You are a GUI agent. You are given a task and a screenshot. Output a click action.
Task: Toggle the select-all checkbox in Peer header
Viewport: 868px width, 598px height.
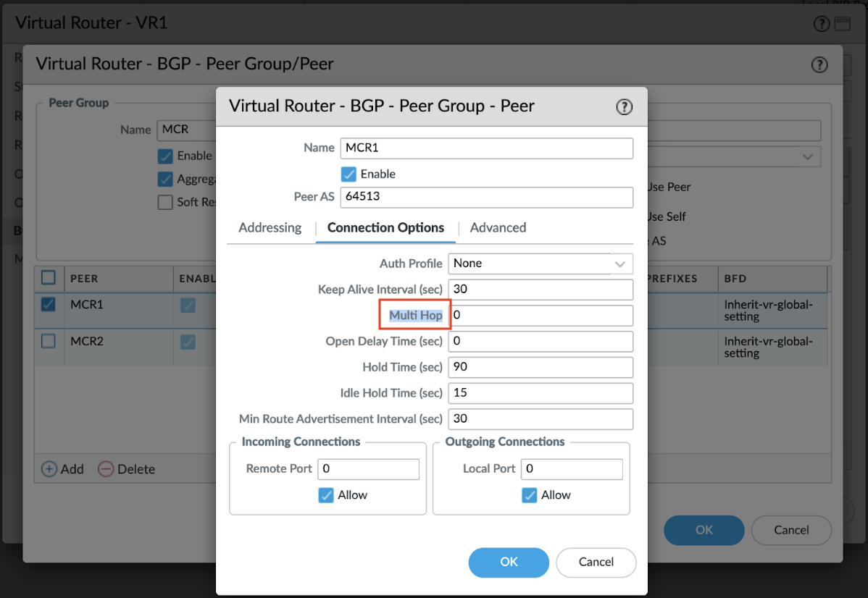click(x=49, y=278)
